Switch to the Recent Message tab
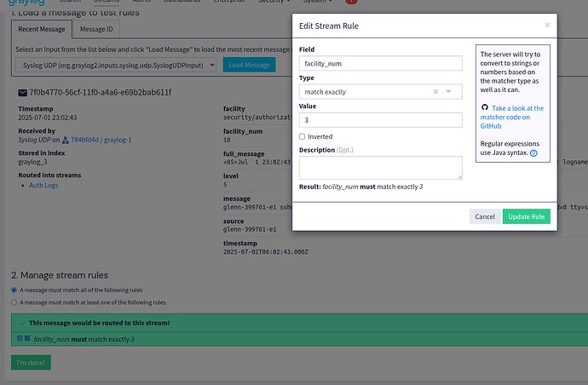Viewport: 588px width, 385px height. [x=42, y=29]
